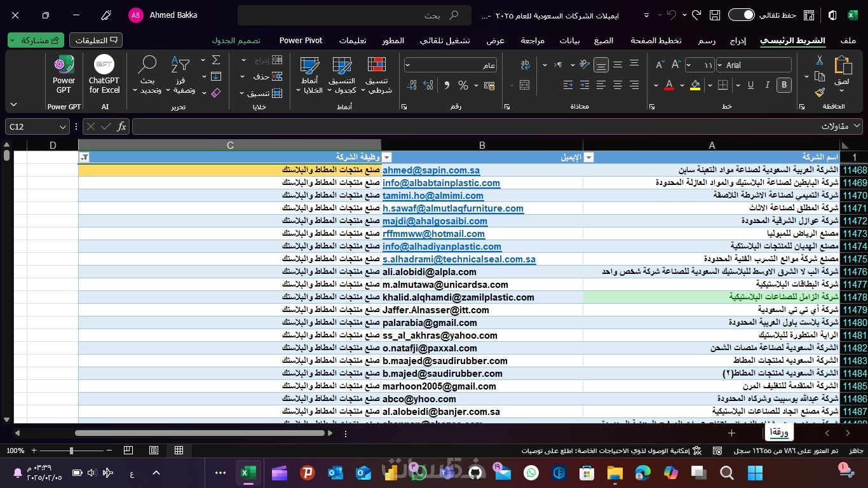The image size is (868, 488).
Task: Click the Comments (التعليقات) button
Action: coord(96,41)
